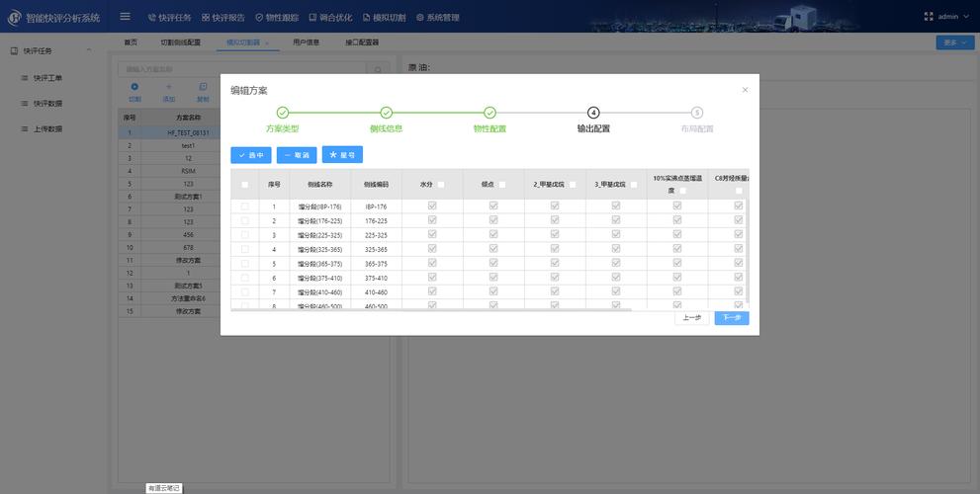980x494 pixels.
Task: Open 系统管理 in top navigation
Action: [437, 18]
